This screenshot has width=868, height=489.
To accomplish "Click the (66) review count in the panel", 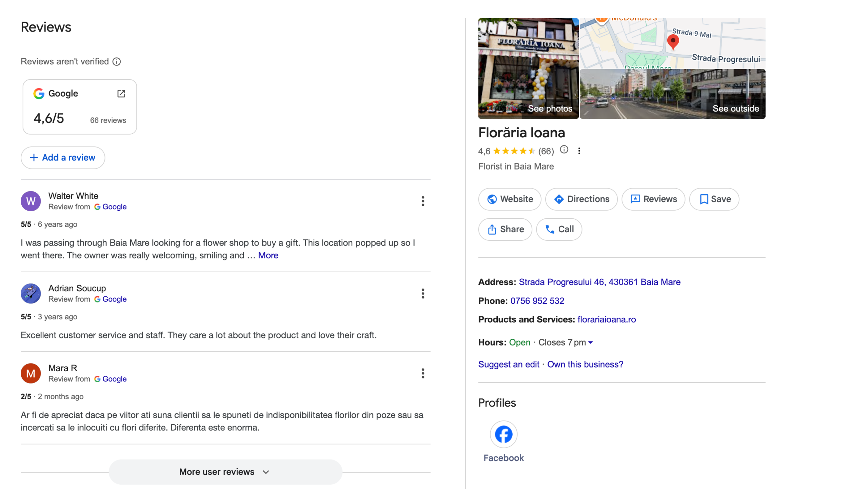I will pos(546,151).
